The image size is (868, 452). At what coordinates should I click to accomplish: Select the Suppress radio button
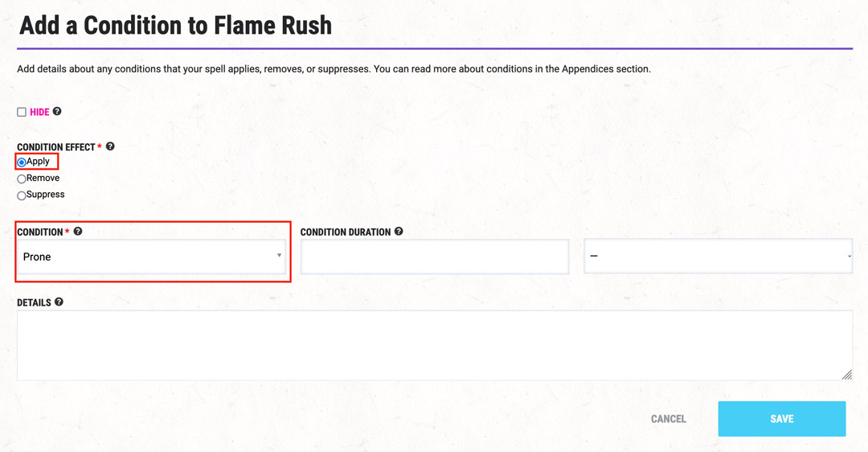coord(22,195)
